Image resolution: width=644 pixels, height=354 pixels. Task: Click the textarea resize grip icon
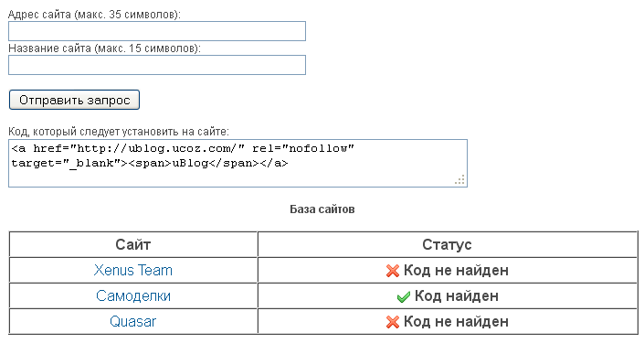click(x=459, y=179)
